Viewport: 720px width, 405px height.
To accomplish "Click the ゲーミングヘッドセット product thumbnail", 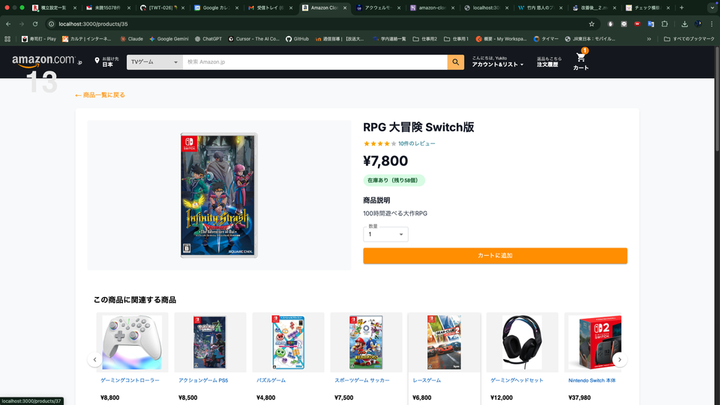I will coord(522,342).
